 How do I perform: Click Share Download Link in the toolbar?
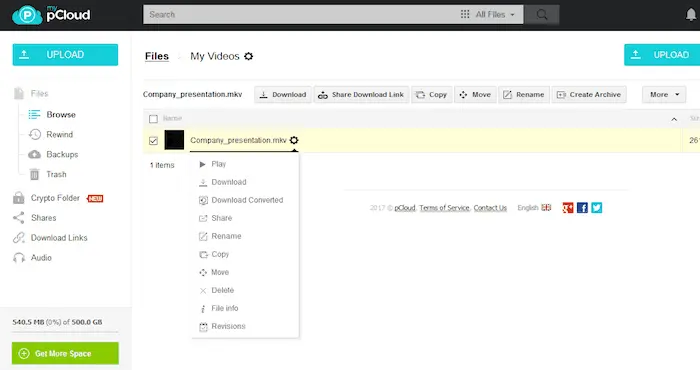click(x=361, y=95)
